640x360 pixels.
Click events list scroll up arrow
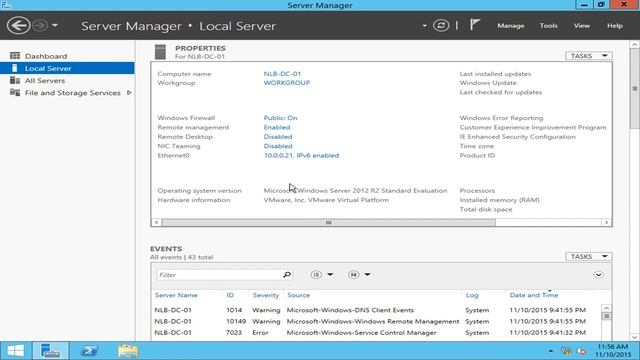pyautogui.click(x=606, y=308)
